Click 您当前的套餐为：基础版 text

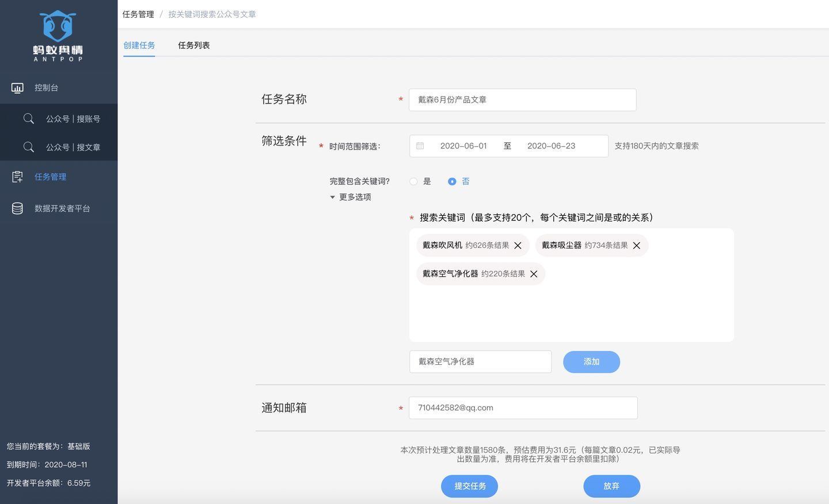(48, 446)
